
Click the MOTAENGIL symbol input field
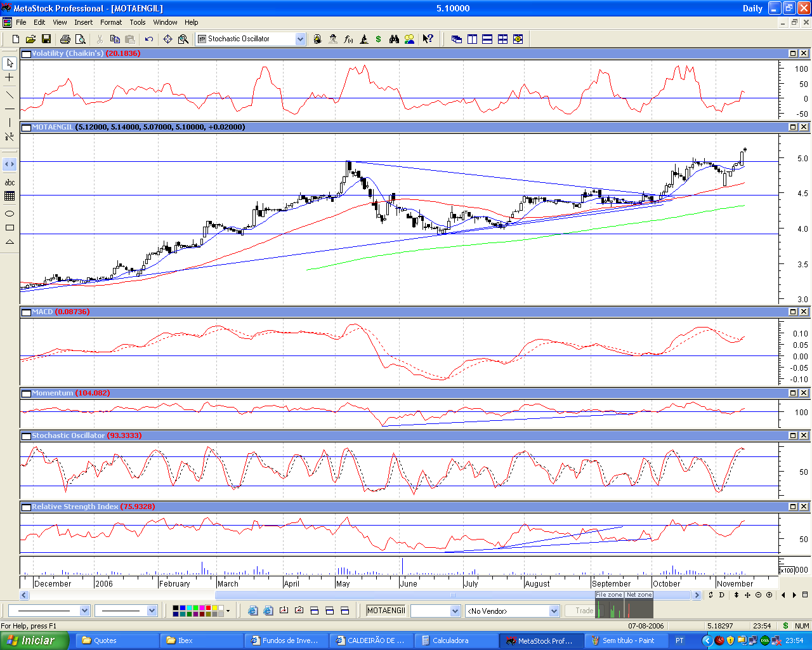coord(386,611)
